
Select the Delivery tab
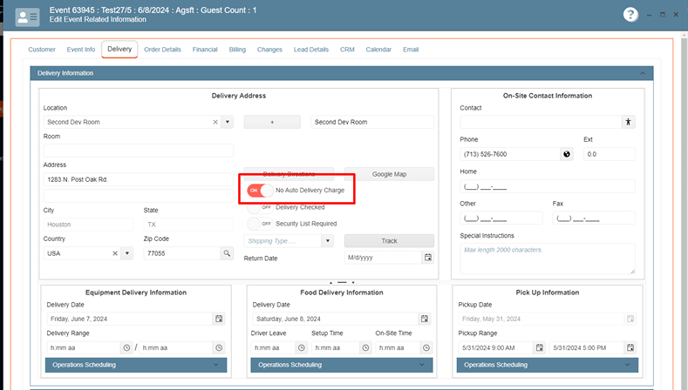(119, 49)
